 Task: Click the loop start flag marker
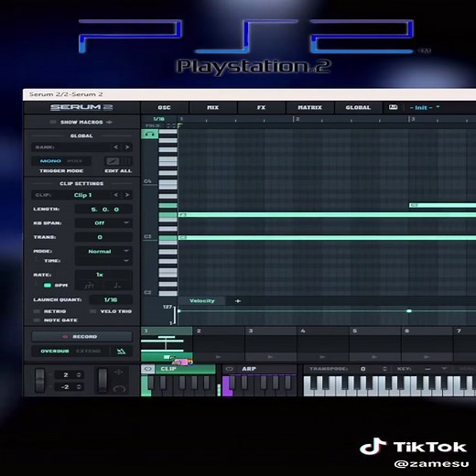tap(179, 125)
